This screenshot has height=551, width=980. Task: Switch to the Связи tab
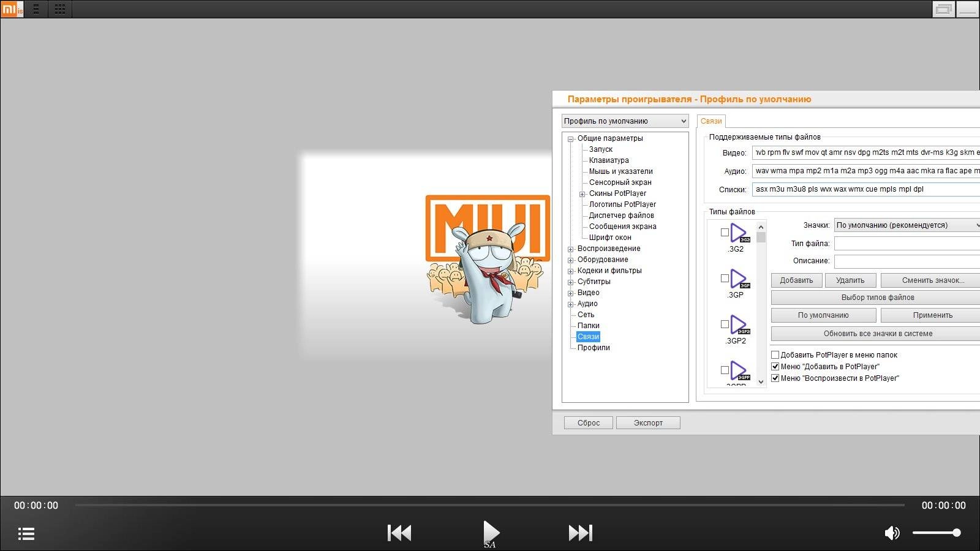click(x=711, y=121)
